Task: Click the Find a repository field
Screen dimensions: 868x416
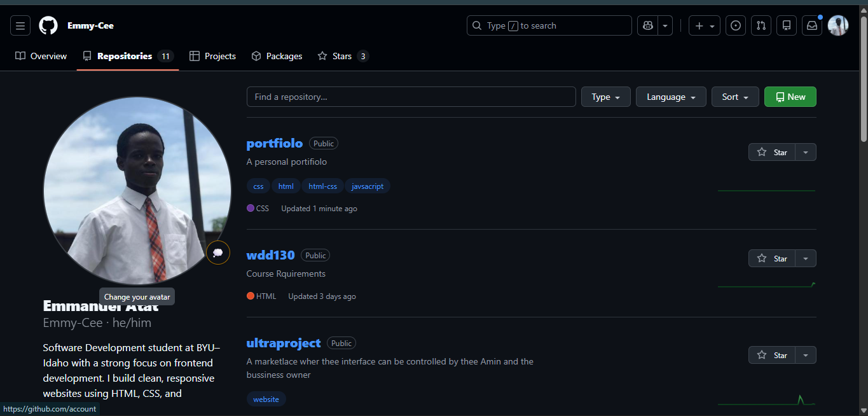Action: 411,97
